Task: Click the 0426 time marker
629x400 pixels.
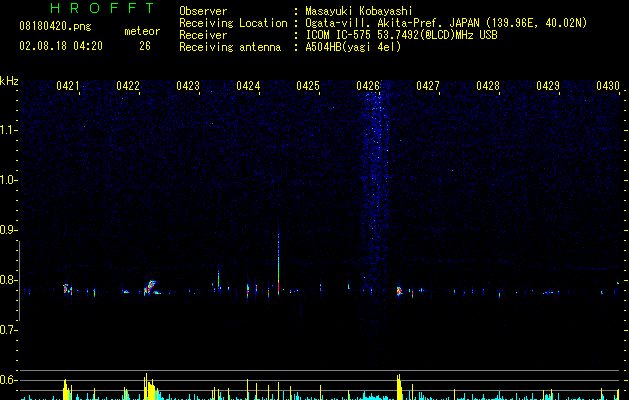Action: [368, 86]
